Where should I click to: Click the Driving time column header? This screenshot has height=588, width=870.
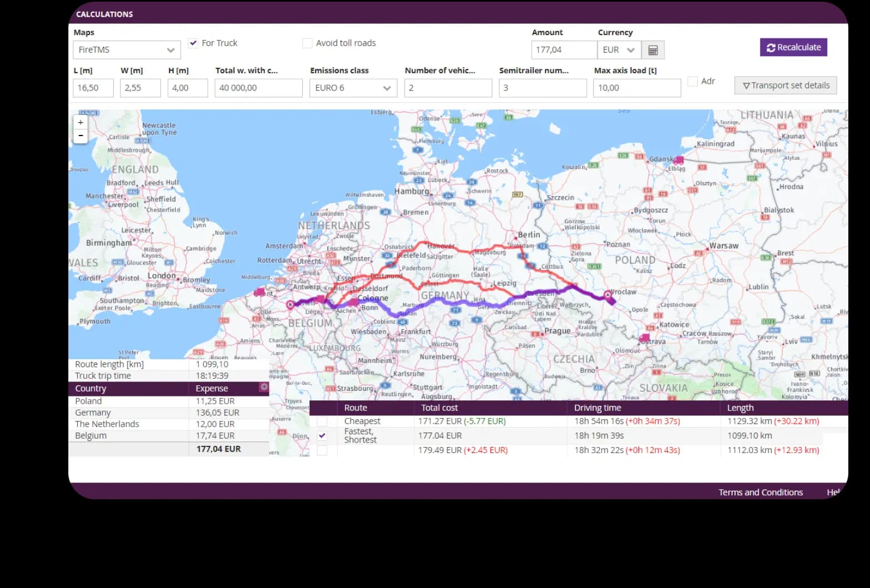(597, 408)
